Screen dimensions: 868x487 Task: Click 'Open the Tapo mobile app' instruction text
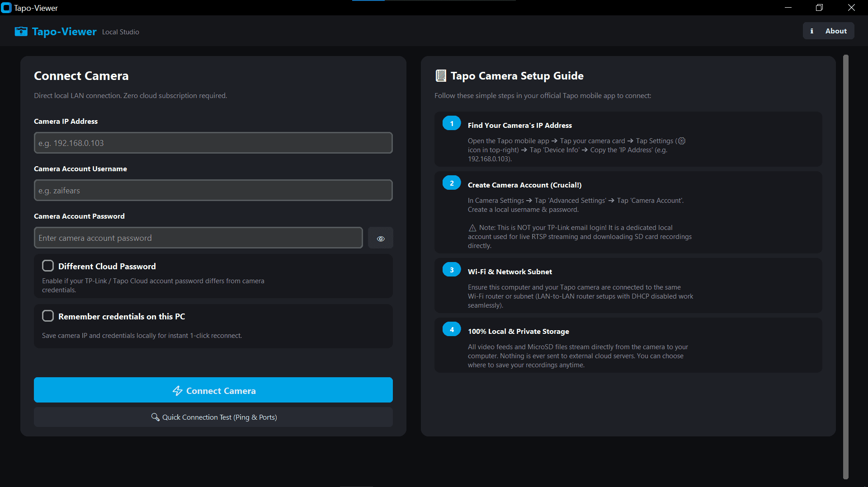[x=576, y=150]
